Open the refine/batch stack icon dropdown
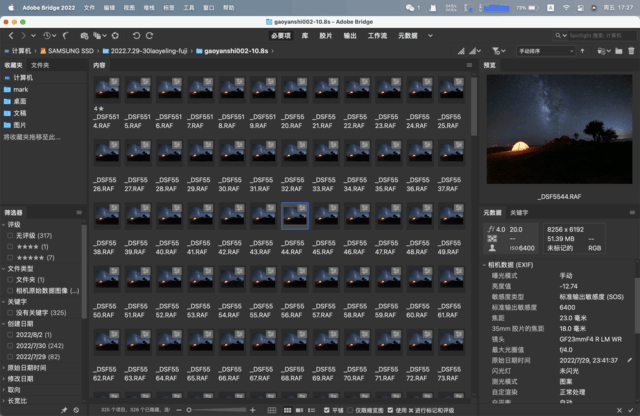This screenshot has width=640, height=416. click(x=100, y=36)
